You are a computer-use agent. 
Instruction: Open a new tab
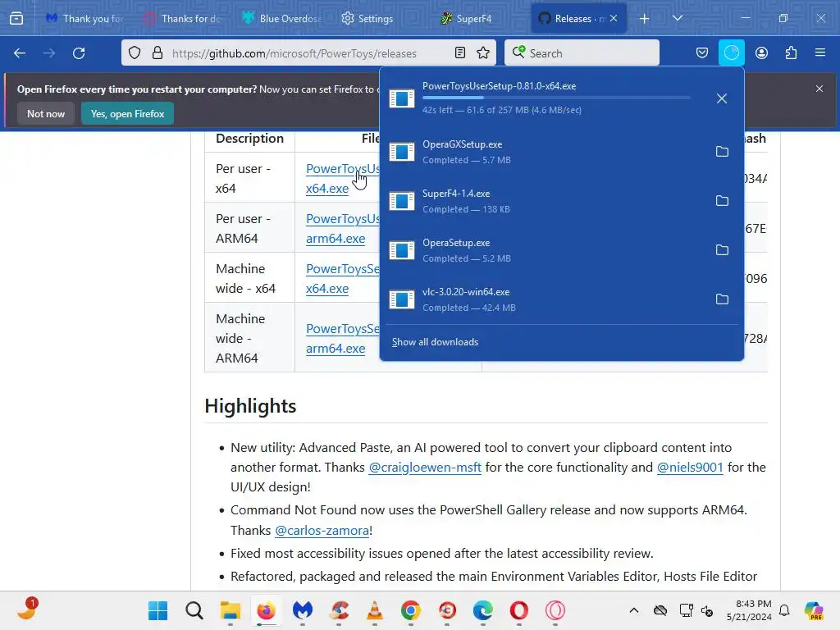[x=645, y=19]
